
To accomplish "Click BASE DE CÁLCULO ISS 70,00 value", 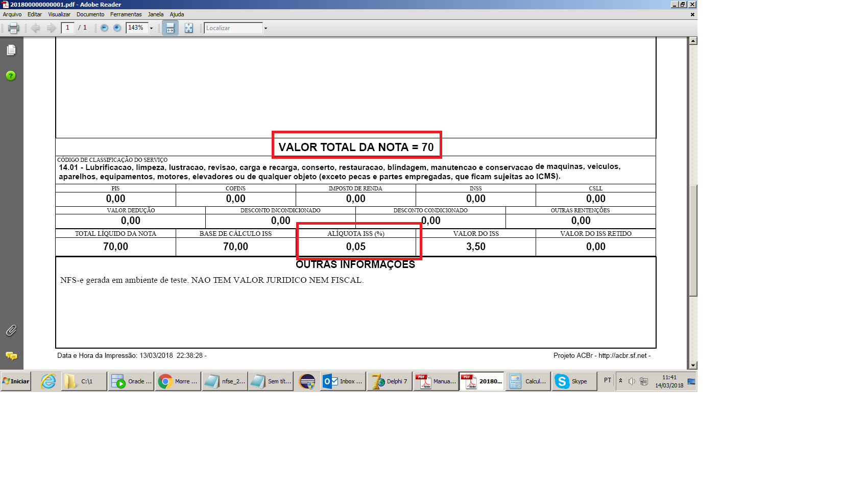I will 236,247.
